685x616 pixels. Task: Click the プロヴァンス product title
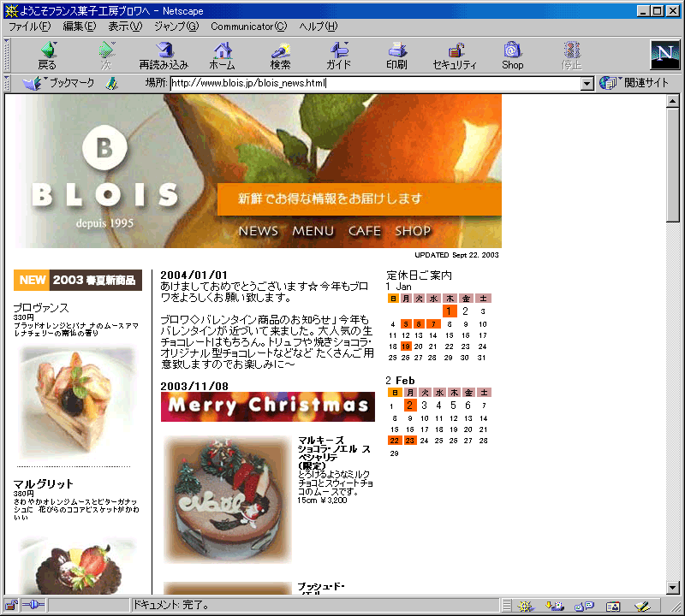tap(41, 308)
